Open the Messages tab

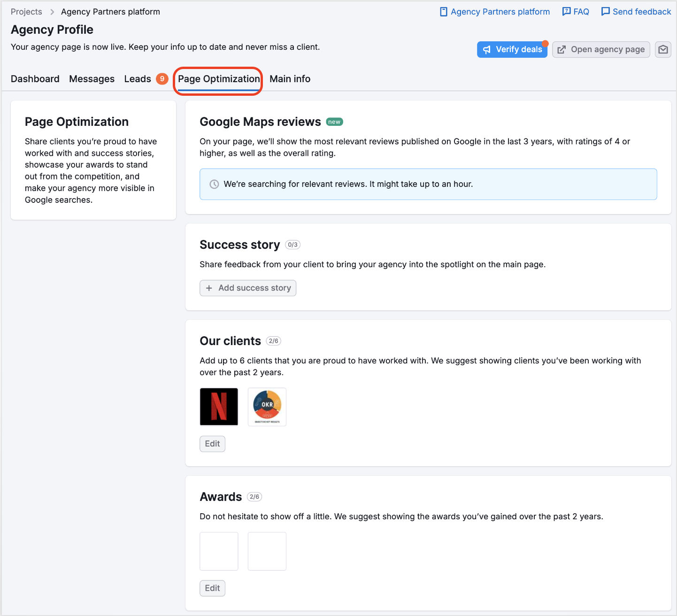(92, 79)
